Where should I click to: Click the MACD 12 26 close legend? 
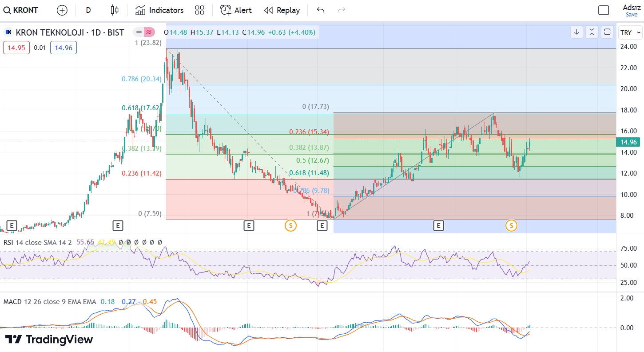(x=50, y=302)
